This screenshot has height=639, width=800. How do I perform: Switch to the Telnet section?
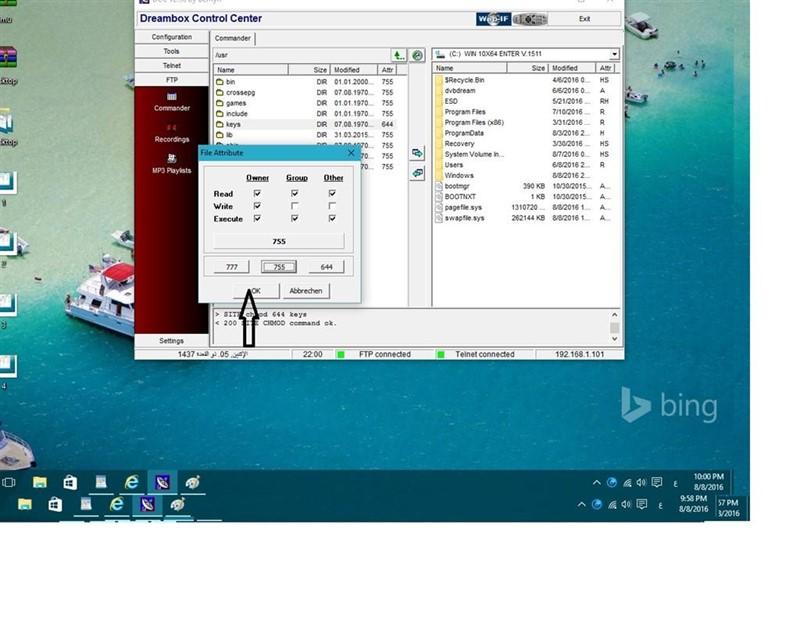(x=171, y=66)
